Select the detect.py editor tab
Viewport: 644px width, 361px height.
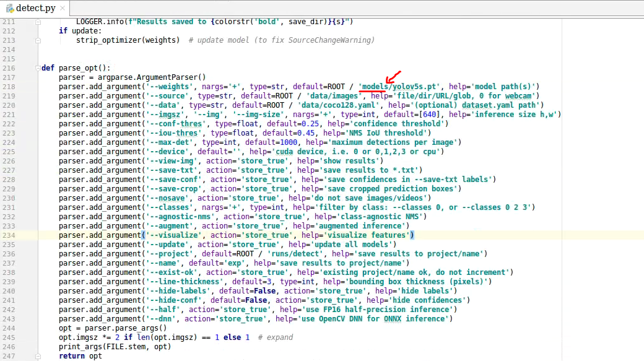pyautogui.click(x=35, y=8)
